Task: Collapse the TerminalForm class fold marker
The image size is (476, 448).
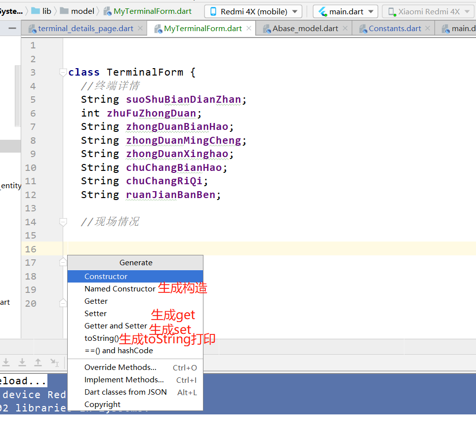Action: point(63,72)
